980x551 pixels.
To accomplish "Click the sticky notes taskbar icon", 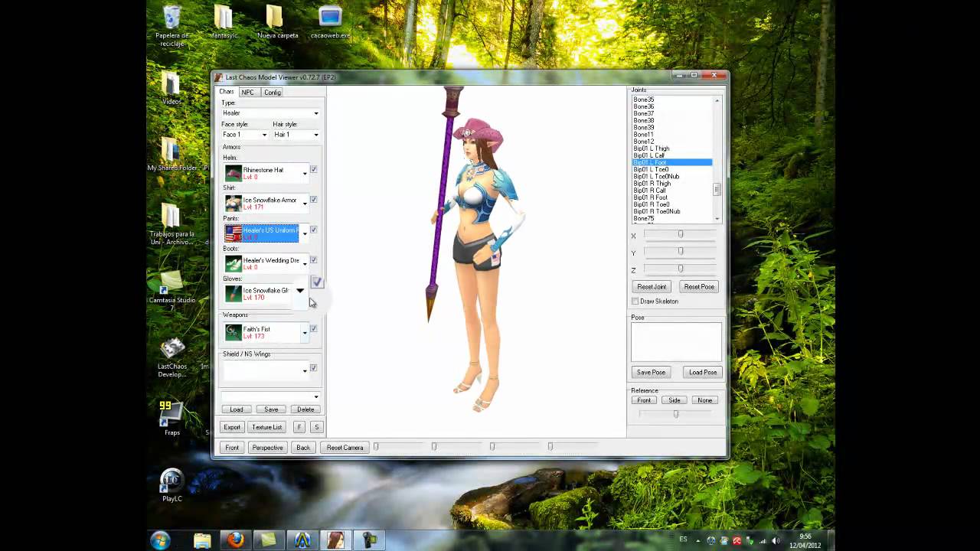I will coord(268,540).
